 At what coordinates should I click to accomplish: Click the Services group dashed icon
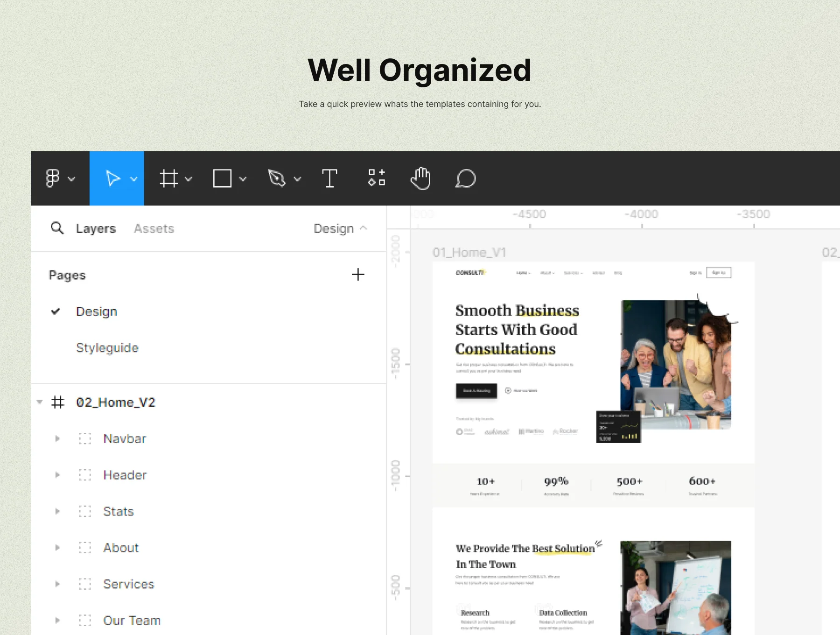pyautogui.click(x=85, y=584)
